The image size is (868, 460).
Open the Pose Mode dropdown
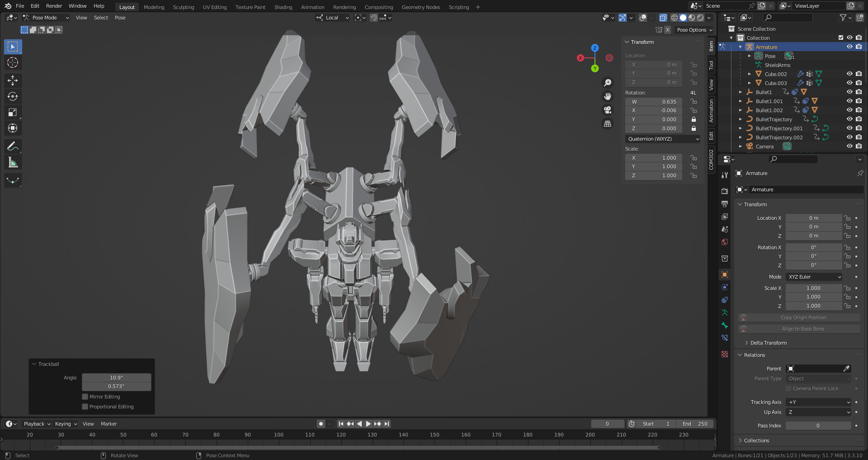click(46, 18)
